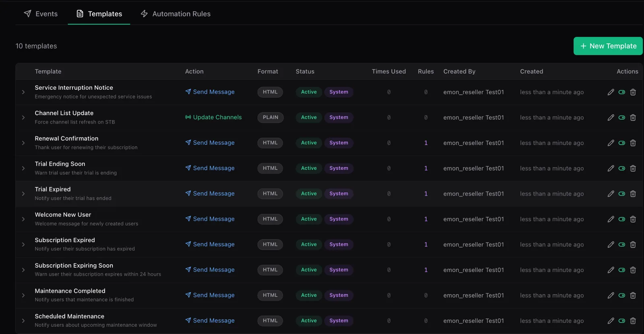Delete the Service Interruption Notice template

point(633,92)
